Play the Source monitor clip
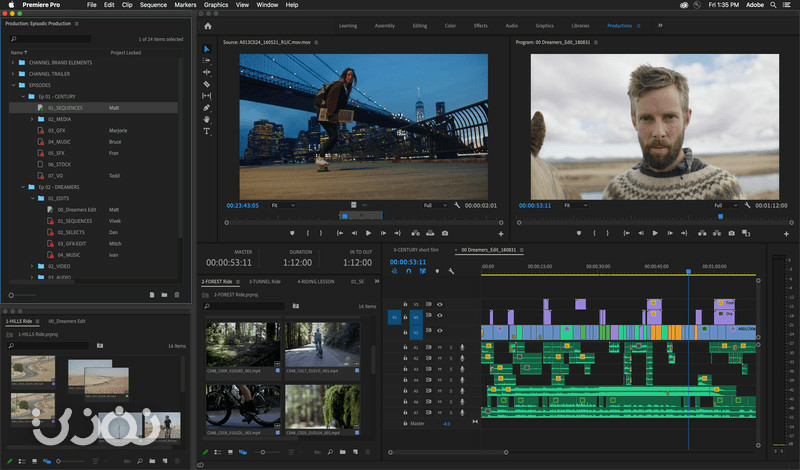Viewport: 800px width, 470px height. tap(368, 233)
